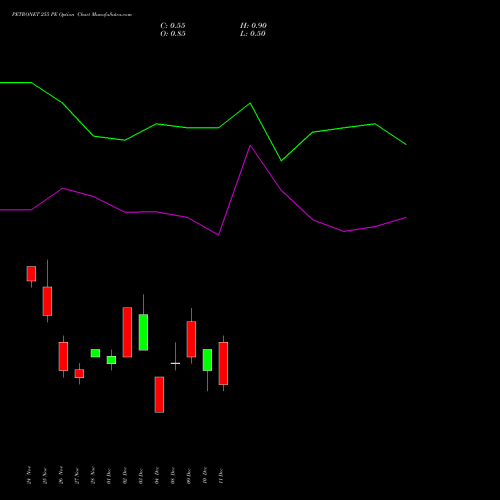500x500 pixels.
Task: Select the doji candle for 08 Dec
Action: 175,363
